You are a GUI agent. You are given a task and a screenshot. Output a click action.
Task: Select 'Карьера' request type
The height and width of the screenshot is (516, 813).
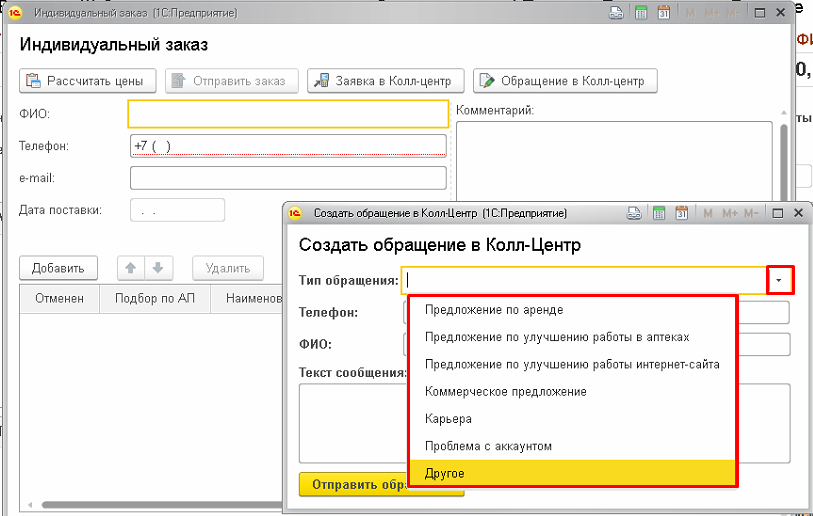[448, 418]
